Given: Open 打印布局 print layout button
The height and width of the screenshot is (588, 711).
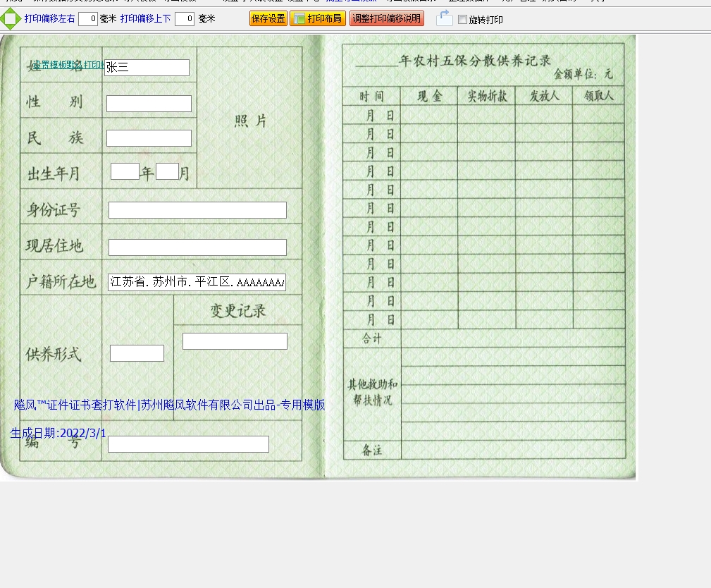Looking at the screenshot, I should click(x=317, y=19).
